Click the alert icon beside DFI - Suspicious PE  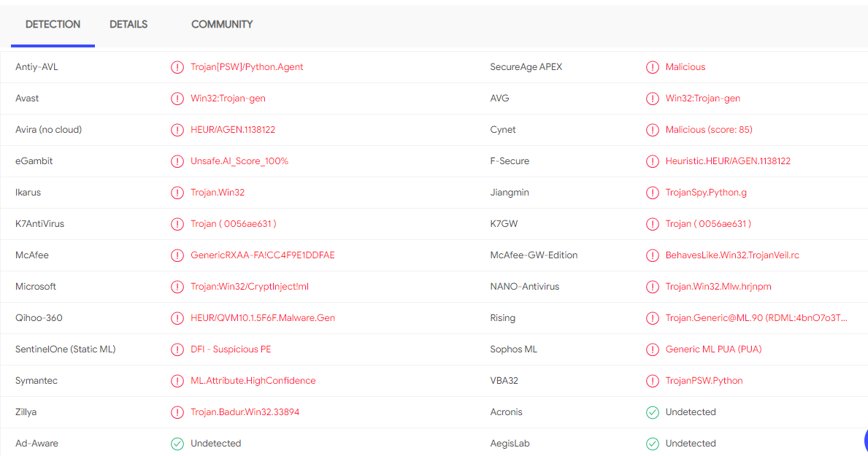[177, 349]
